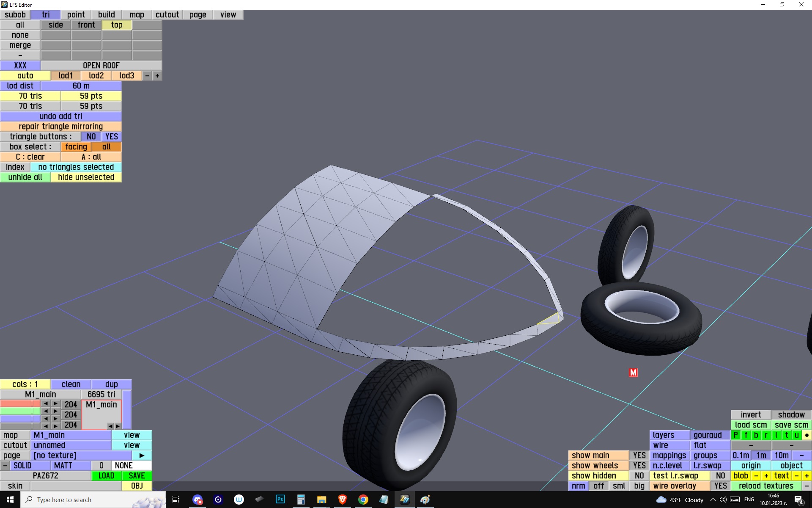
Task: Set triangle buttons to NO
Action: coord(91,137)
